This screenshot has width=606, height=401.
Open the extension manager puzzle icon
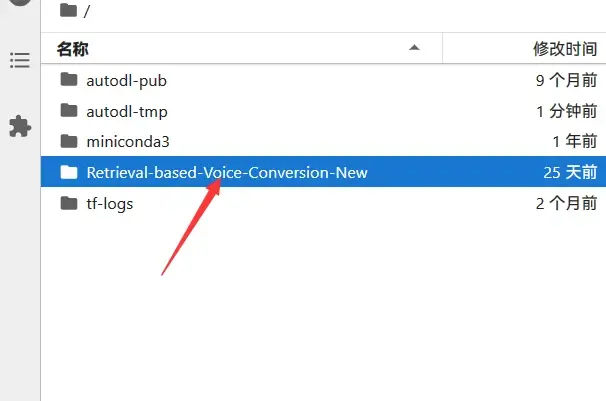20,126
